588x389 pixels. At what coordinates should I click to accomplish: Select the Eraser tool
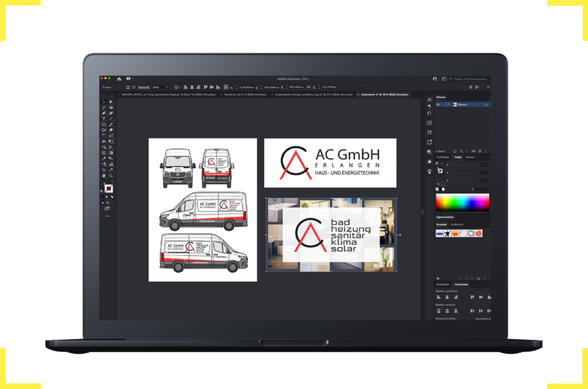(x=111, y=130)
